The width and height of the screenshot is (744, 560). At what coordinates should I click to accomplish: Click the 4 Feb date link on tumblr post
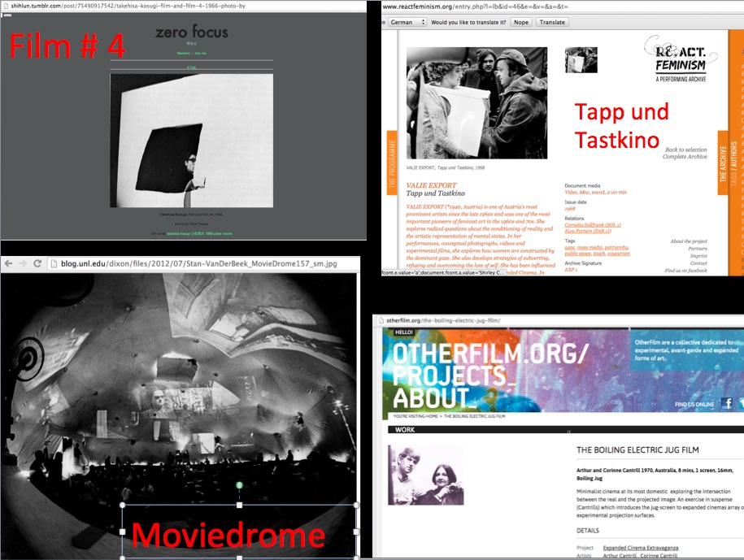191,67
